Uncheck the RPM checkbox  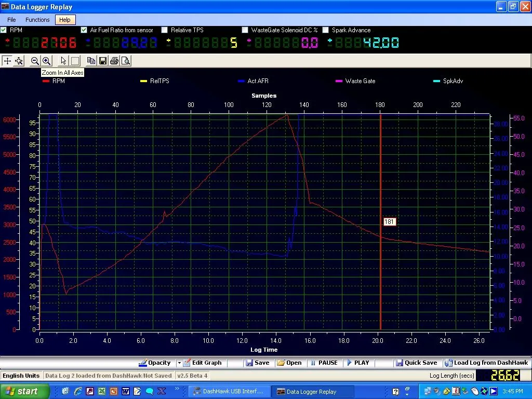pos(4,30)
